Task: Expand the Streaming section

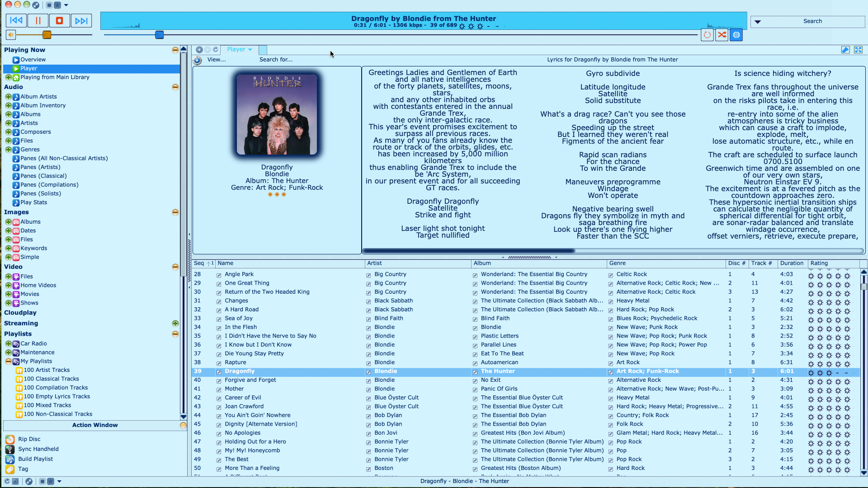Action: coord(175,324)
